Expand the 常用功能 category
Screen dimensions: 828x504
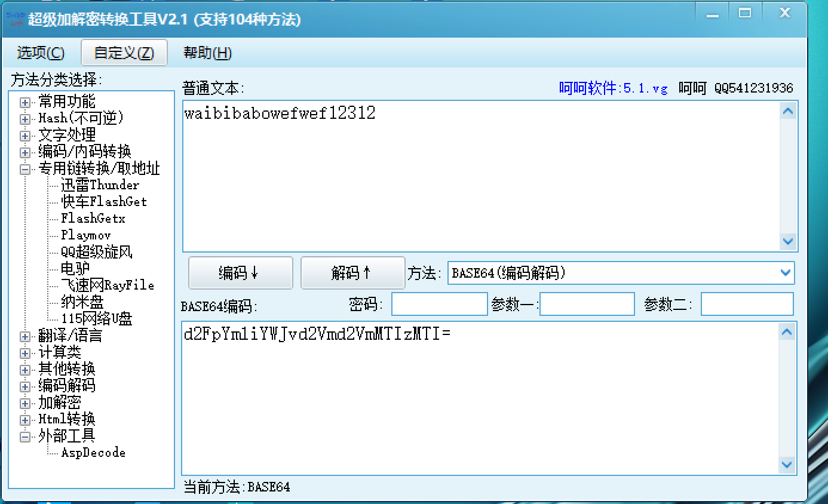tap(25, 102)
